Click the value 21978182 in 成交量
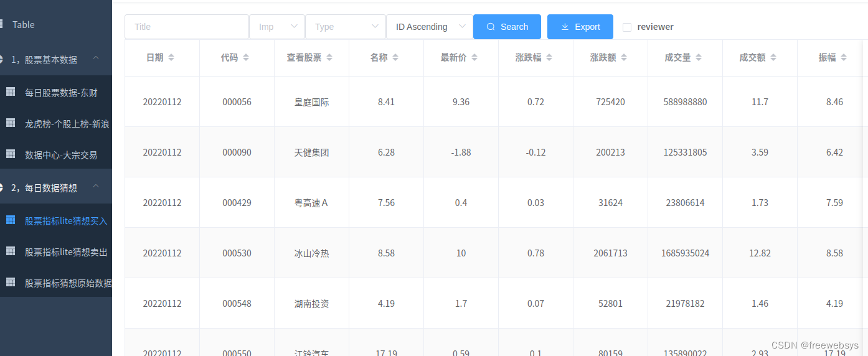 point(685,304)
